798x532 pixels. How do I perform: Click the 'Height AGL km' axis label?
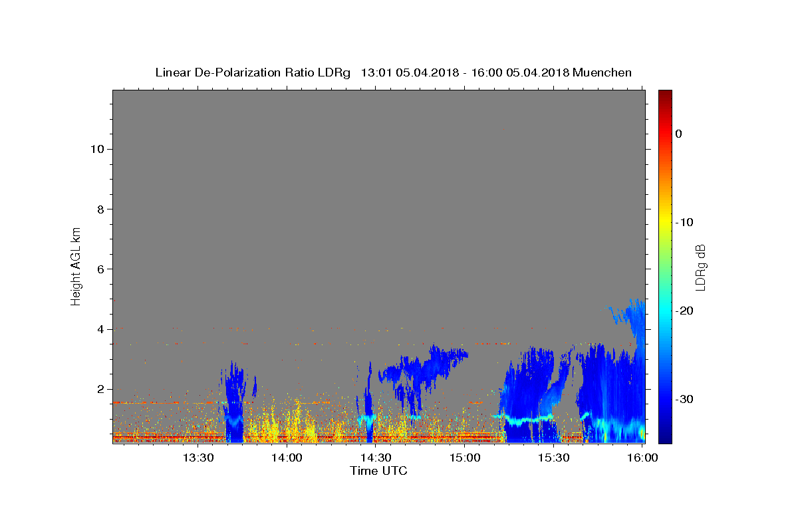click(x=76, y=265)
